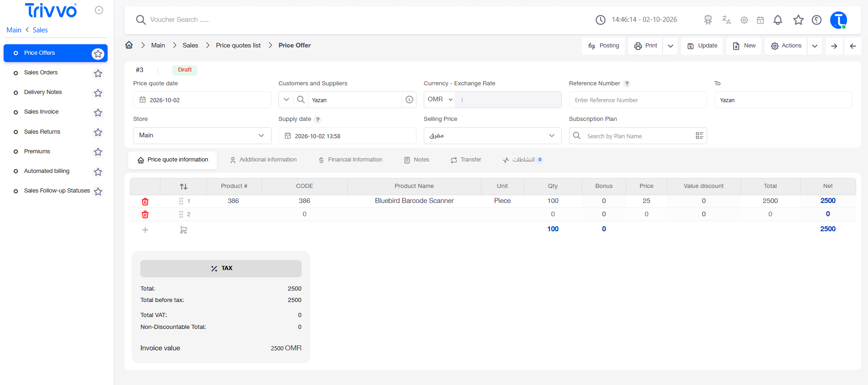Screen dimensions: 868x385
Task: Add a new product line with plus icon
Action: [145, 230]
